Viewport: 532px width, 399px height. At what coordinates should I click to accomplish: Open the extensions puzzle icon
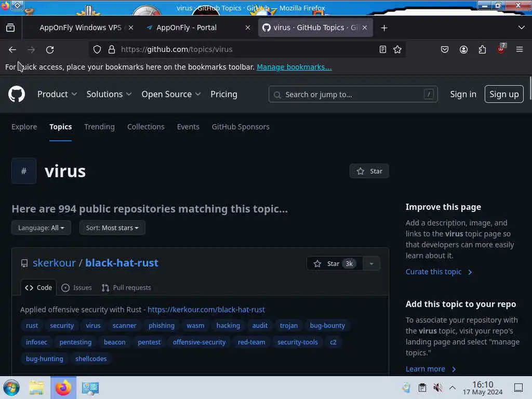pyautogui.click(x=482, y=49)
